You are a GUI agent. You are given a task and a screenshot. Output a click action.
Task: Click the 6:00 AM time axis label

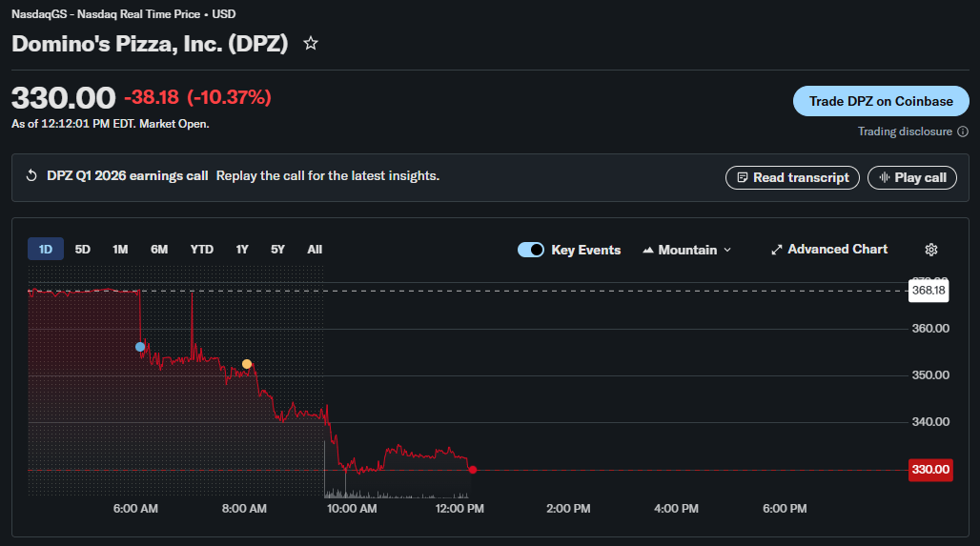point(135,509)
